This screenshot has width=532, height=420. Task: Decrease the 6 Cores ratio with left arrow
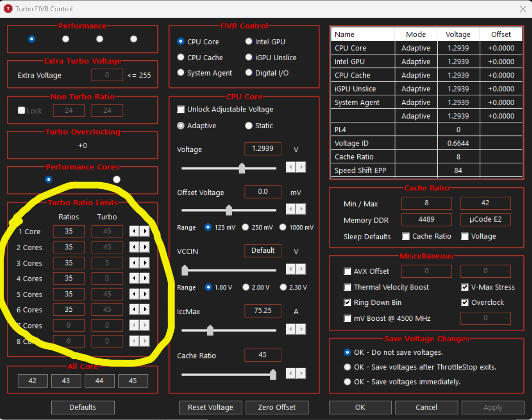point(134,309)
